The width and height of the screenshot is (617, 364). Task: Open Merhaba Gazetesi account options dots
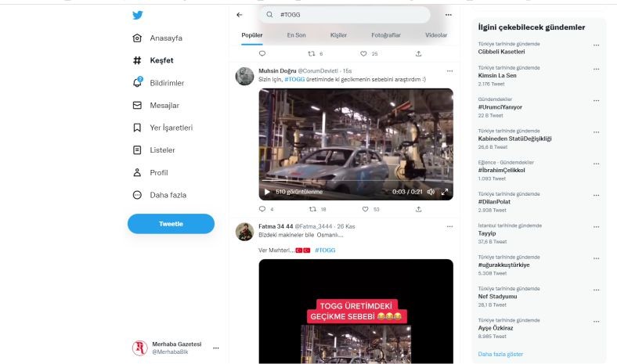tap(215, 348)
